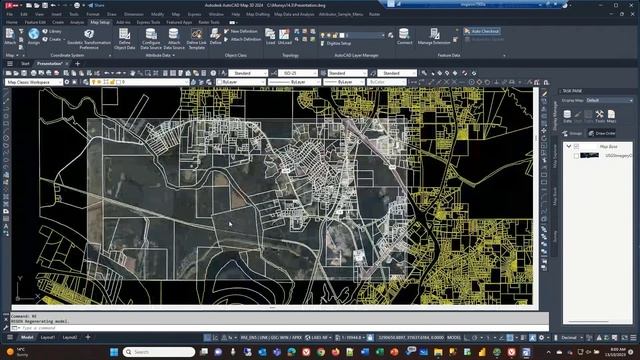The height and width of the screenshot is (360, 640).
Task: Click the Define object class icon
Action: [216, 36]
